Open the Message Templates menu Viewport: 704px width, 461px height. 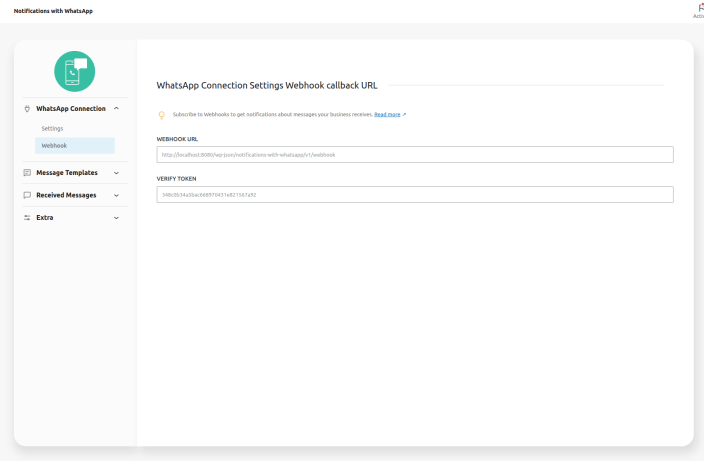(67, 172)
